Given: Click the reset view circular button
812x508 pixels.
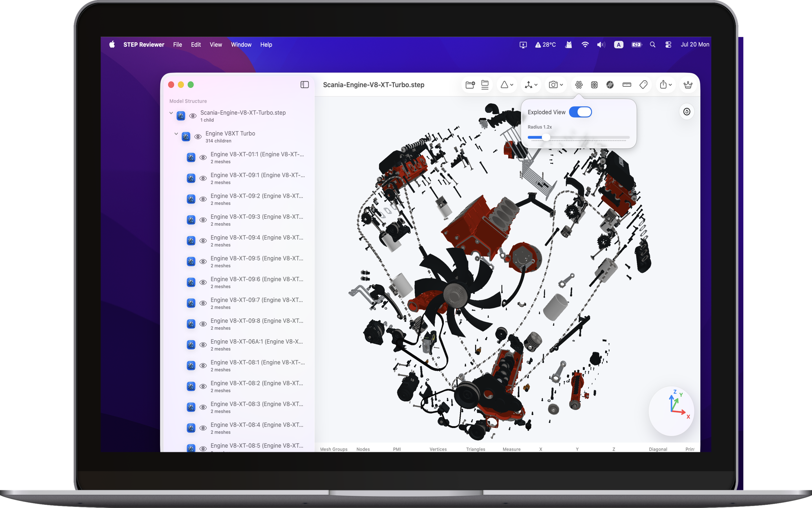Looking at the screenshot, I should click(x=687, y=111).
